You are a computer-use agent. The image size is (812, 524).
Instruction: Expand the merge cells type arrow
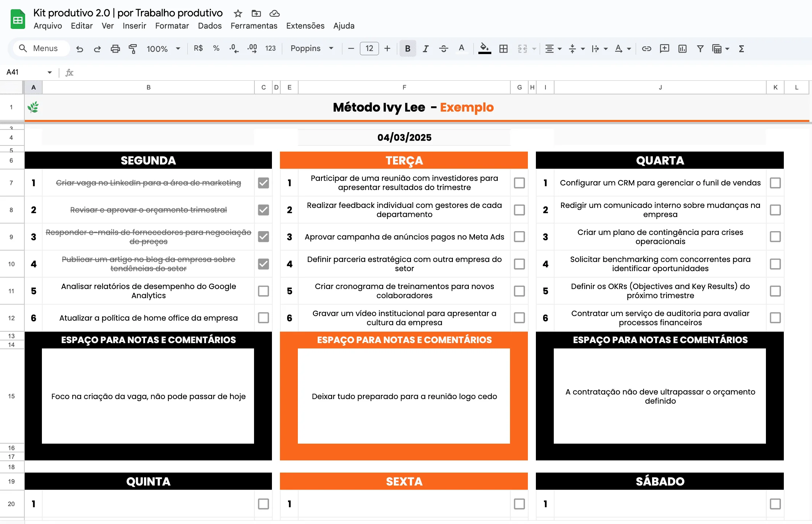[534, 49]
